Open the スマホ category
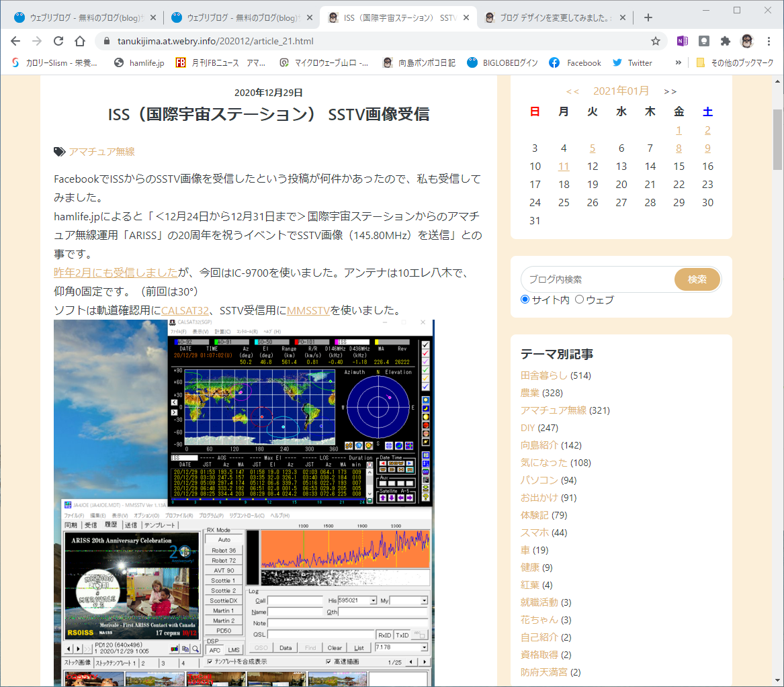784x687 pixels. tap(535, 533)
